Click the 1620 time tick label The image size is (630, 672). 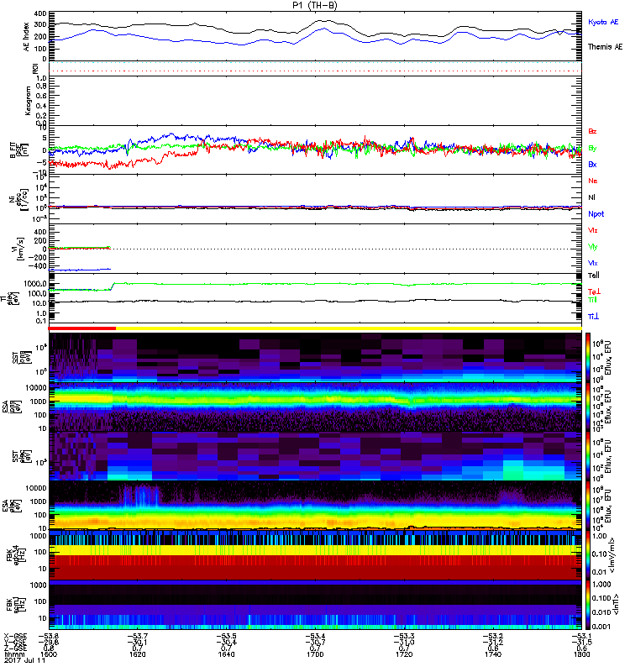(x=138, y=654)
